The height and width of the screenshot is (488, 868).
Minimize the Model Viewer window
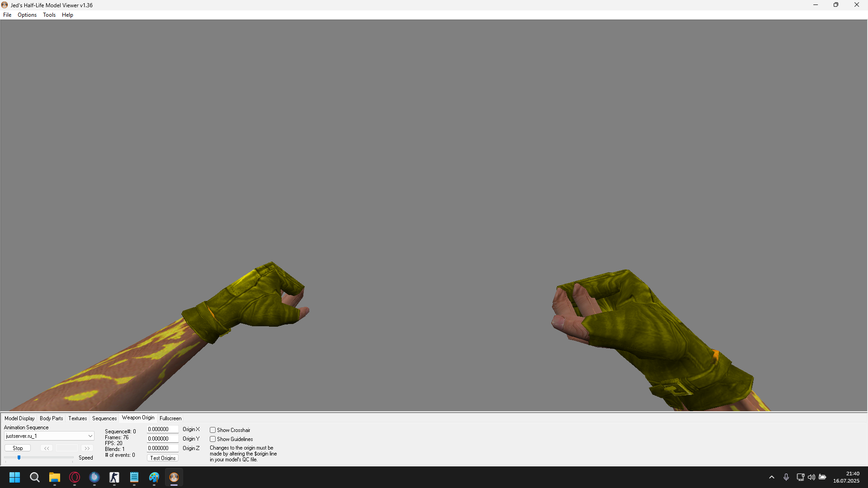(816, 5)
